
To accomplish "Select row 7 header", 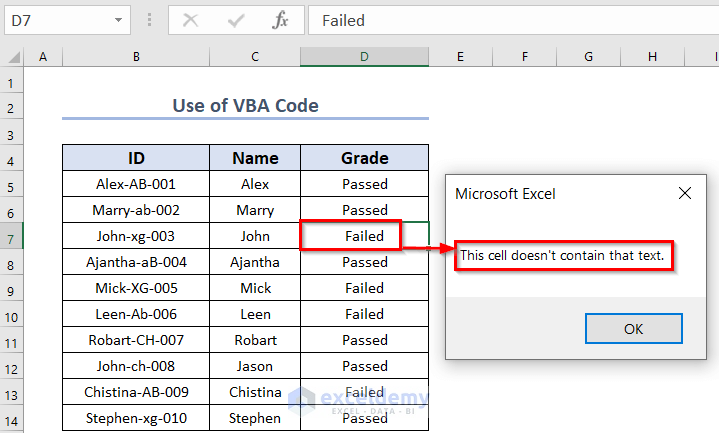I will (x=11, y=236).
